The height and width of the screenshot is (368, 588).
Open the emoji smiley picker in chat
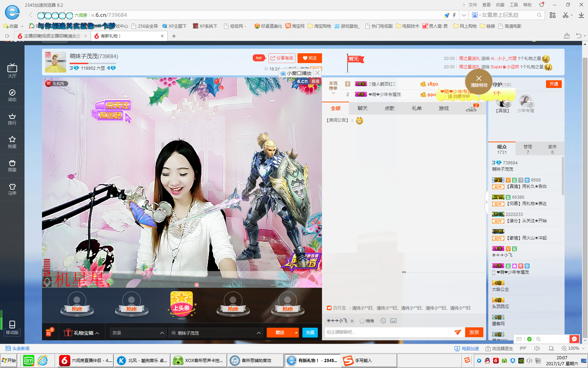(x=383, y=321)
